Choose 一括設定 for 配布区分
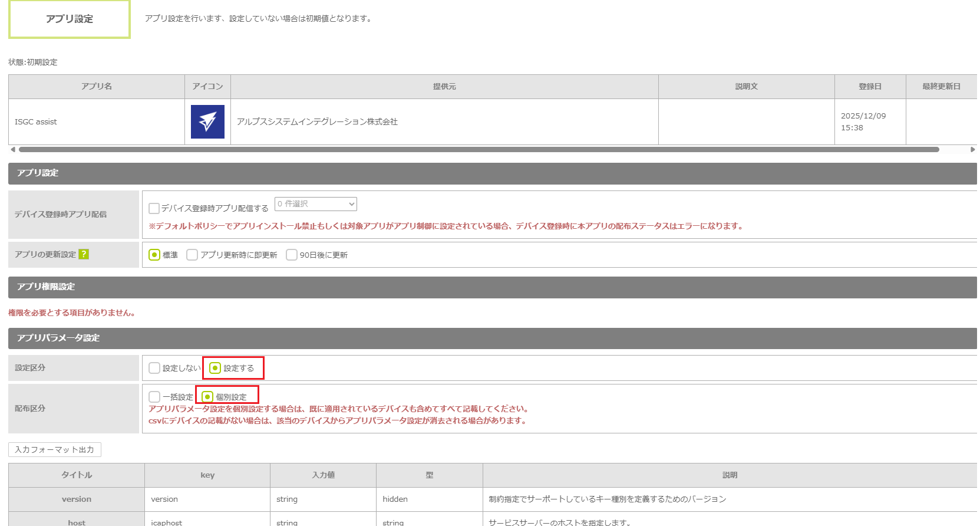Viewport: 980px width, 526px height. 154,397
